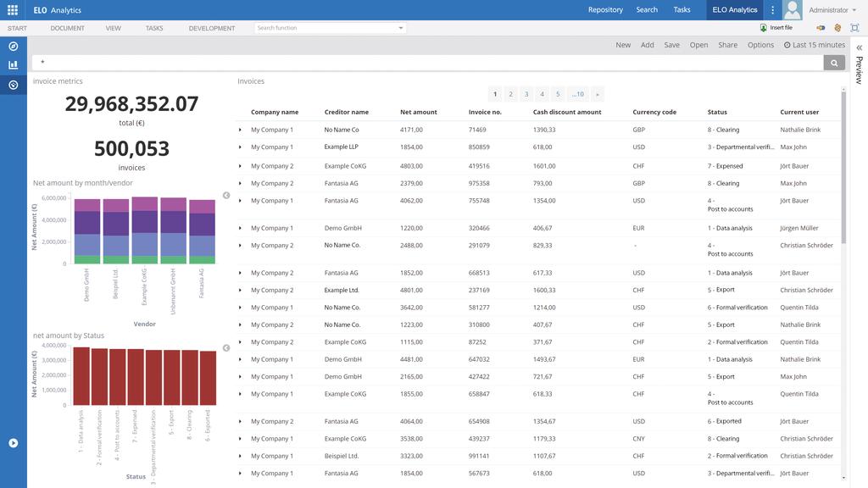Expand row with invoice no. 320466
Screen dimensions: 868x488
tap(240, 228)
